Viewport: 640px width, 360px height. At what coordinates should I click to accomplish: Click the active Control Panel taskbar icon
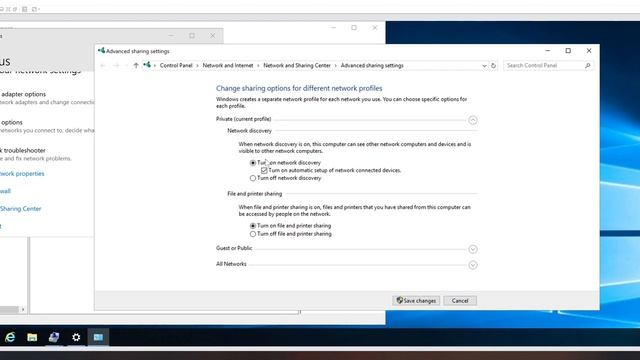pyautogui.click(x=98, y=337)
